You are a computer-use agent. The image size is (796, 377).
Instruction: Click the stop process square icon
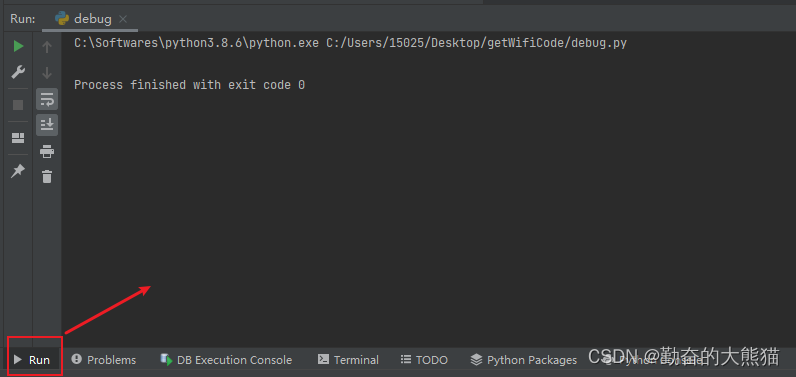pos(18,105)
